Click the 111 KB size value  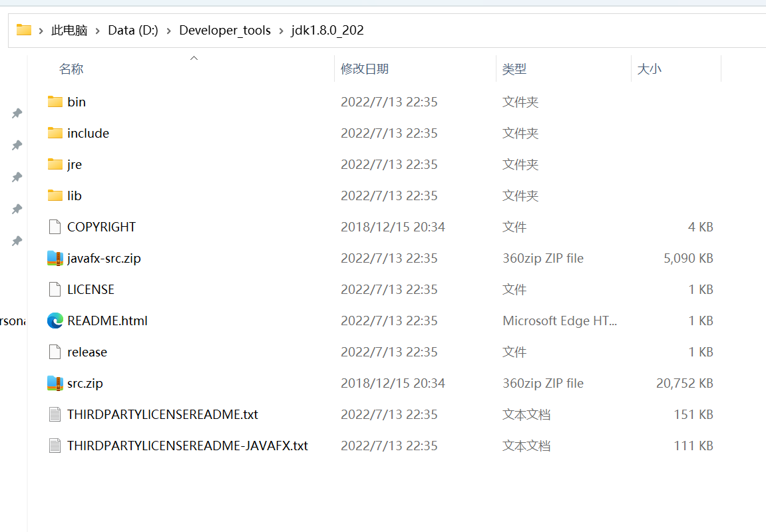pos(693,446)
